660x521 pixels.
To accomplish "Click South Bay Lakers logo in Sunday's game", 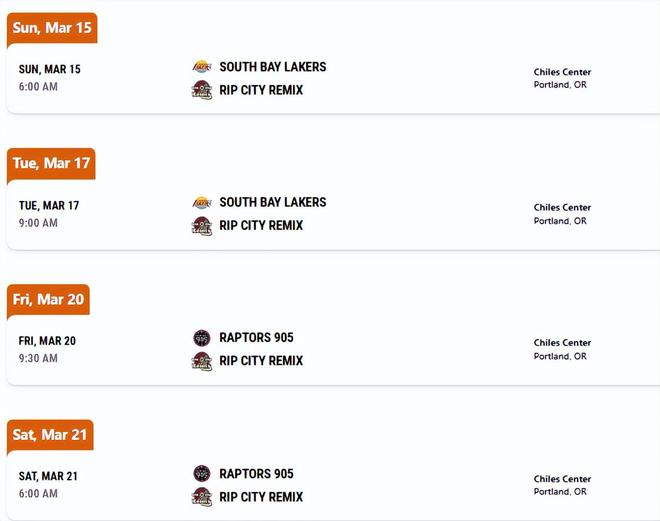I will tap(202, 67).
